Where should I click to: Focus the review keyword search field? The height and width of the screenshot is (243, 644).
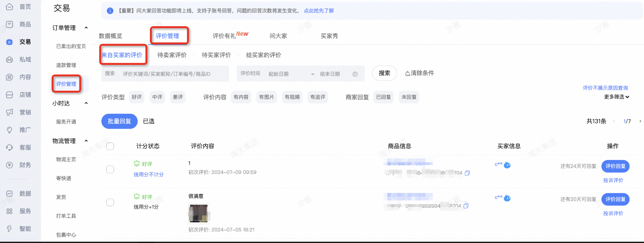coord(165,74)
